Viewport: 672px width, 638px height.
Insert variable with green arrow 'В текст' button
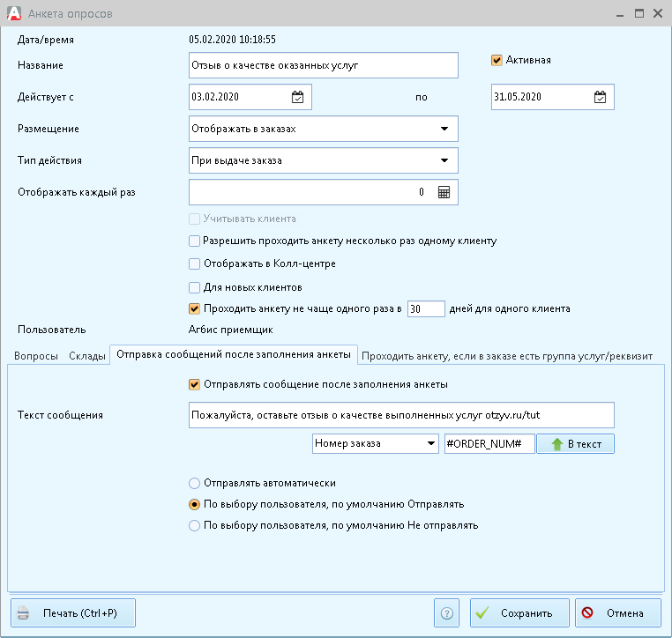576,444
